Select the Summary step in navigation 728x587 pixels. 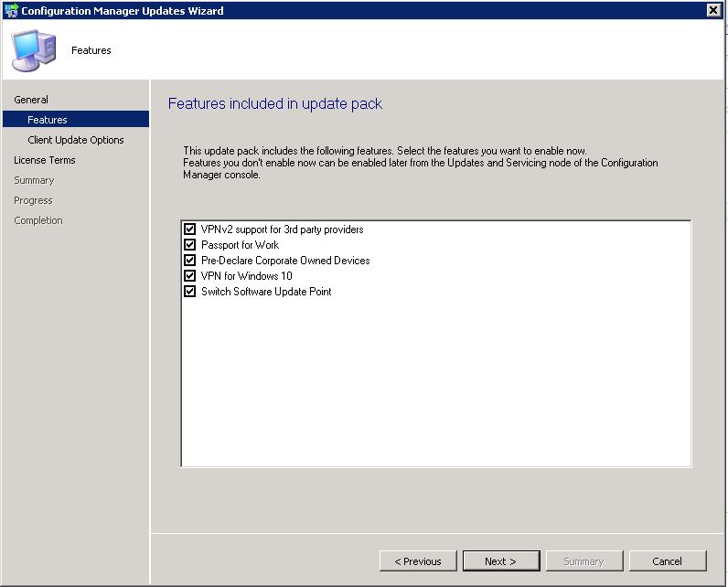click(34, 180)
